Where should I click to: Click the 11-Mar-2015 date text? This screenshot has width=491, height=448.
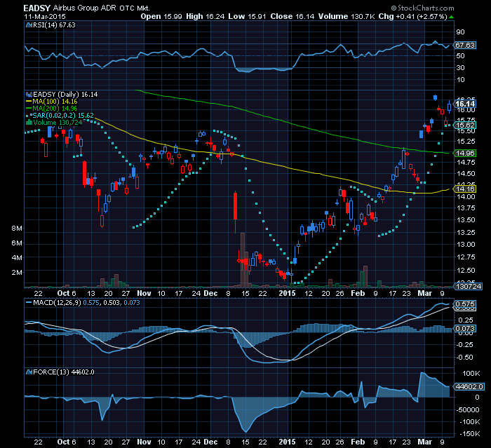[x=45, y=17]
